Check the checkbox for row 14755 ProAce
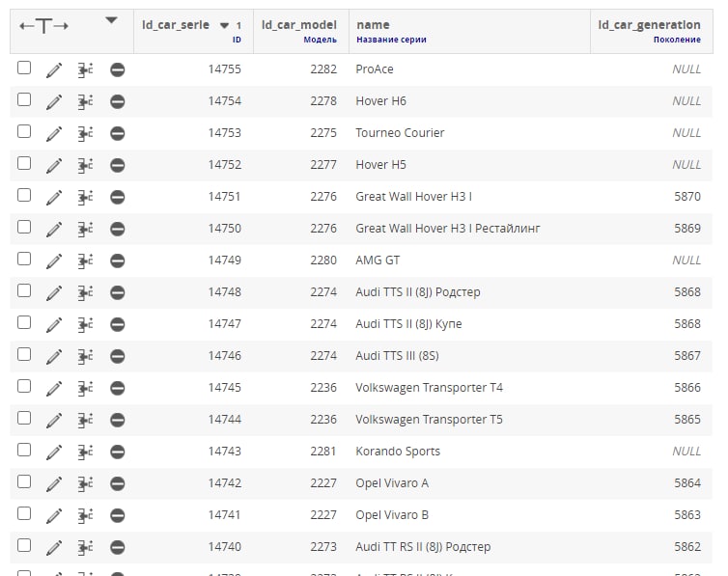 pos(24,68)
